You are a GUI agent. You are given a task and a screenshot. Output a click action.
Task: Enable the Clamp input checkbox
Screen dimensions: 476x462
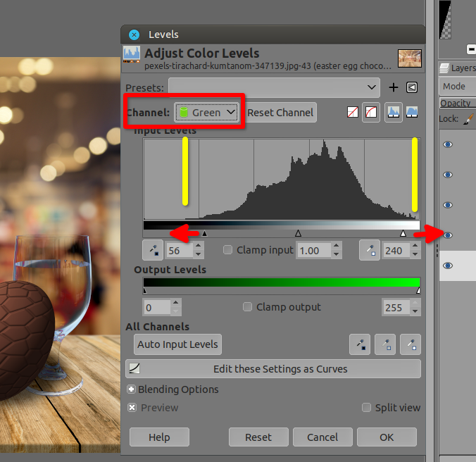pos(227,250)
